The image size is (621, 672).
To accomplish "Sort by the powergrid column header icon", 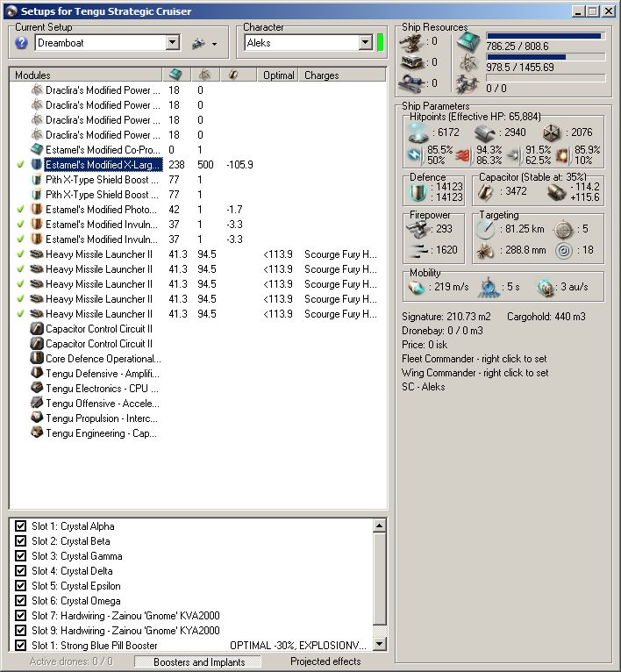I will [205, 75].
